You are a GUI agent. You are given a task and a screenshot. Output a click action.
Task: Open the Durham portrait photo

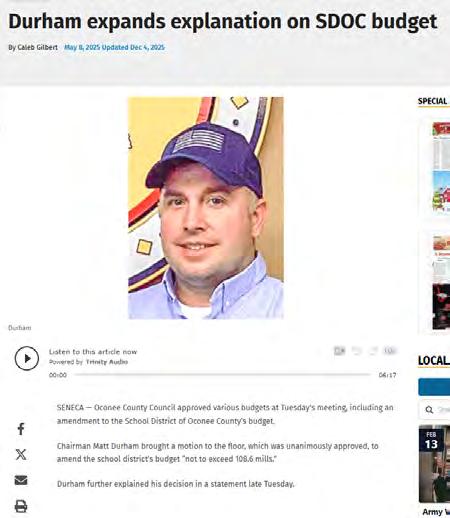[206, 208]
